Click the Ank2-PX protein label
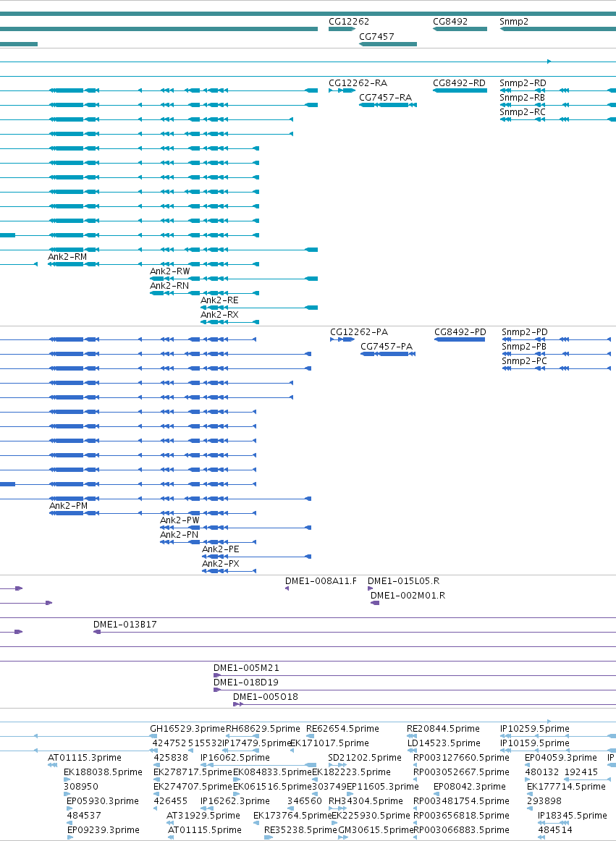This screenshot has width=616, height=841. coord(221,564)
